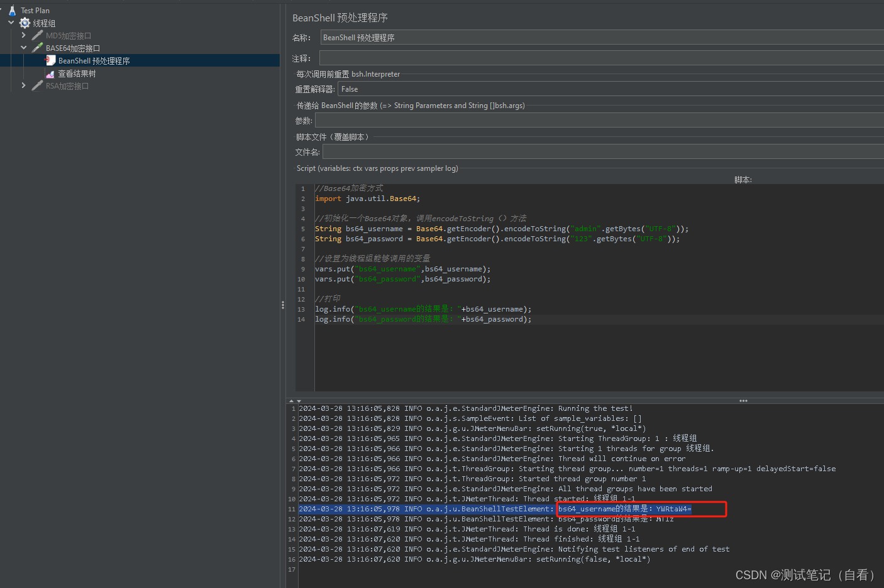This screenshot has width=884, height=588.
Task: Click script line 9 vars.put bs64_username
Action: pos(402,269)
